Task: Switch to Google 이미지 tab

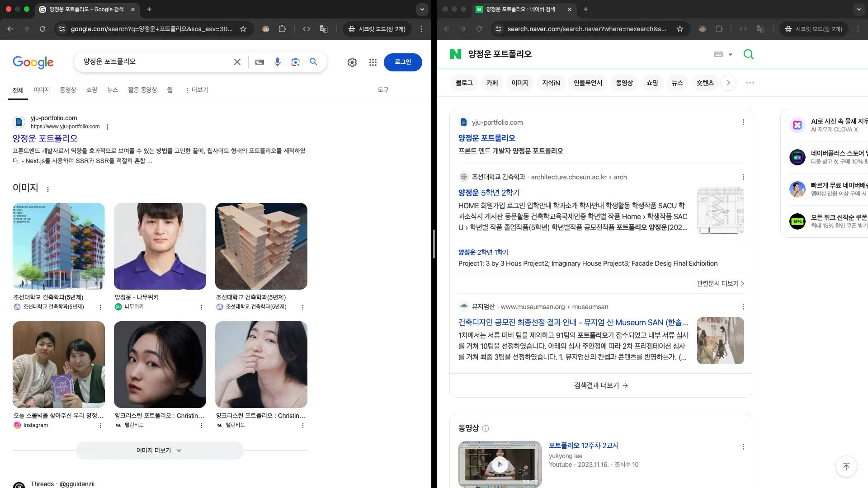Action: [42, 90]
